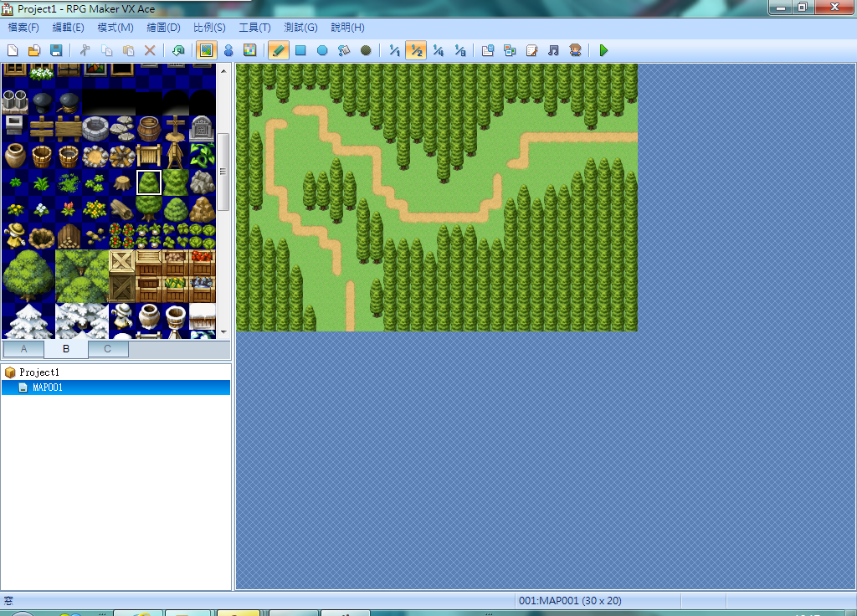Open the 編輯(E) menu
This screenshot has width=857, height=616.
tap(69, 28)
